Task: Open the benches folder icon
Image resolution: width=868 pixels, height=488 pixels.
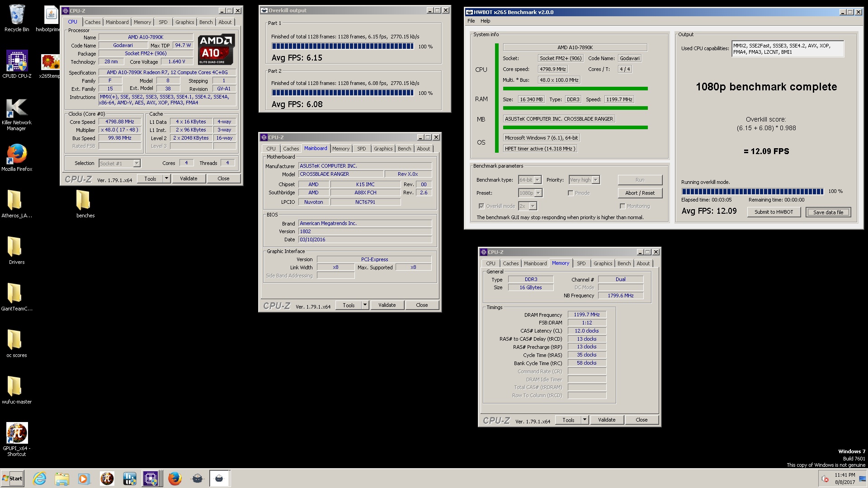Action: click(85, 203)
